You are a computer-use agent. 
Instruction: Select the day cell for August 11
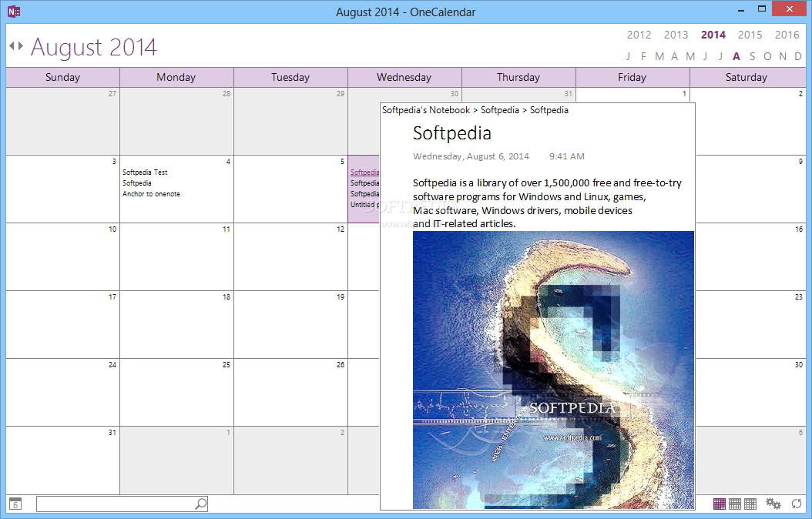pyautogui.click(x=176, y=257)
